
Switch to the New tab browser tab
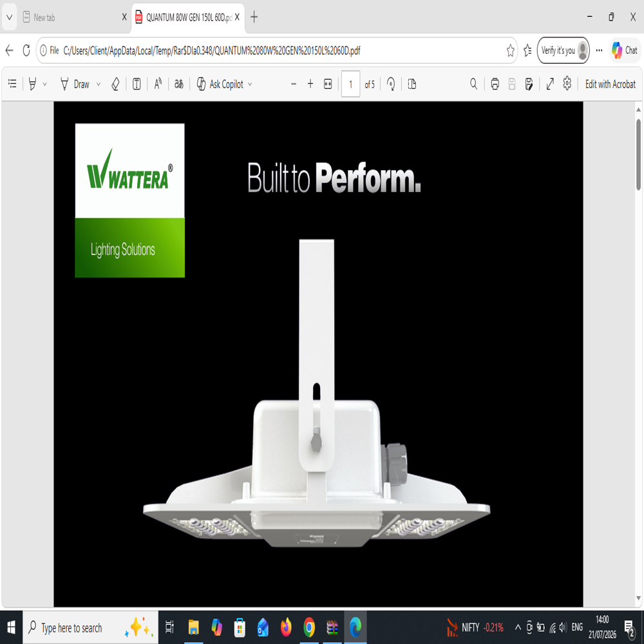(x=75, y=17)
